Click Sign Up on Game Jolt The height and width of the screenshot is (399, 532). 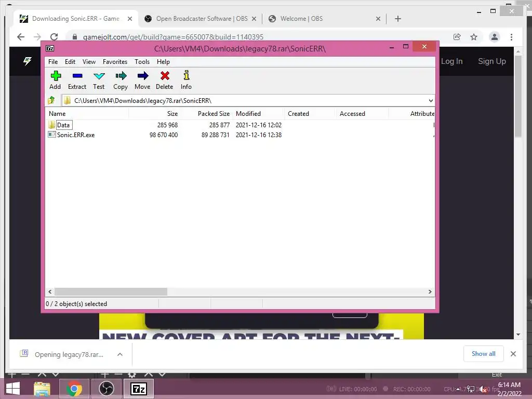(491, 61)
